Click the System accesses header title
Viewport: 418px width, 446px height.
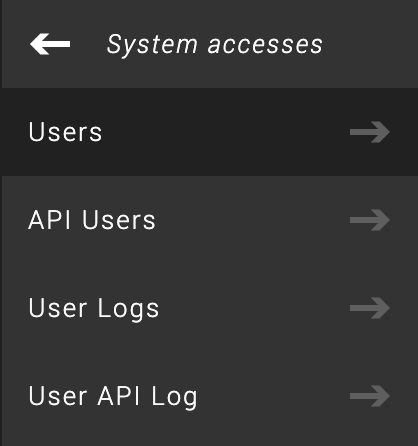(x=215, y=45)
